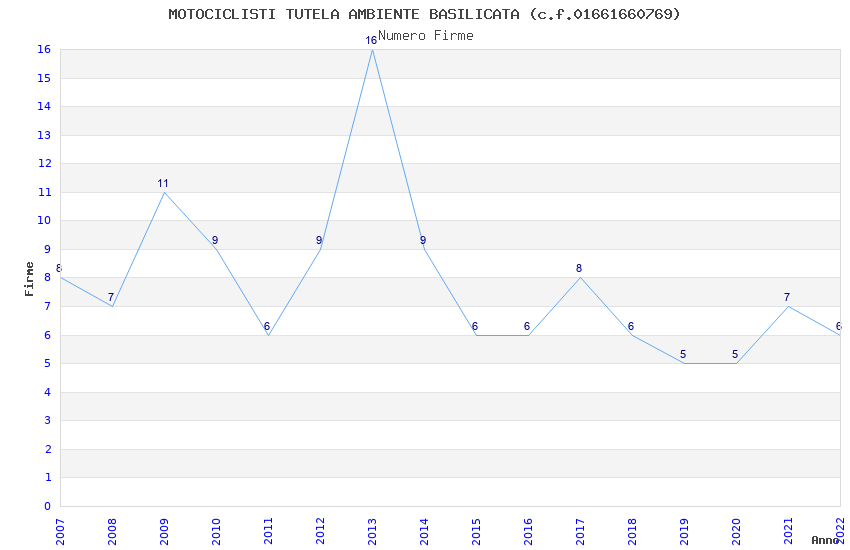Click the y-axis tick value 15

pyautogui.click(x=44, y=79)
